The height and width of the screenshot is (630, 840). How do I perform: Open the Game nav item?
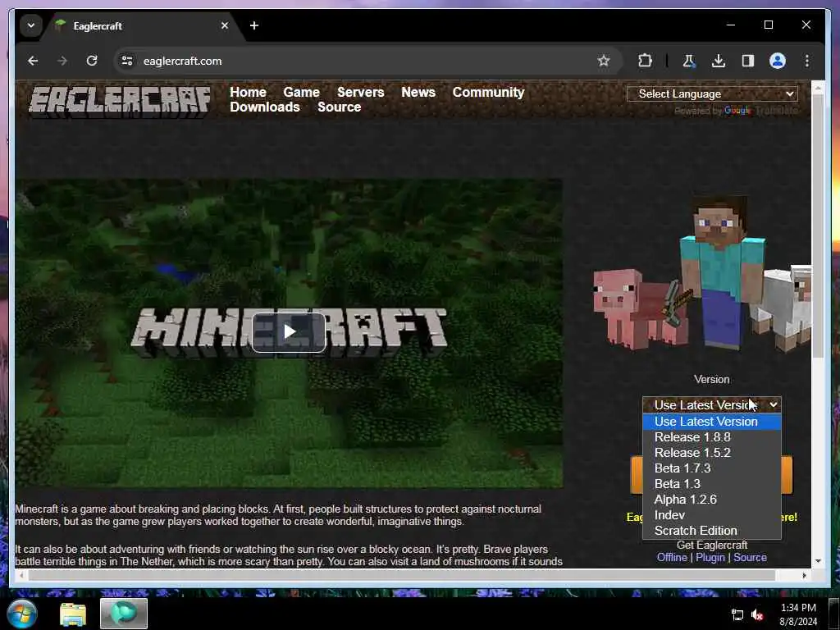[302, 92]
